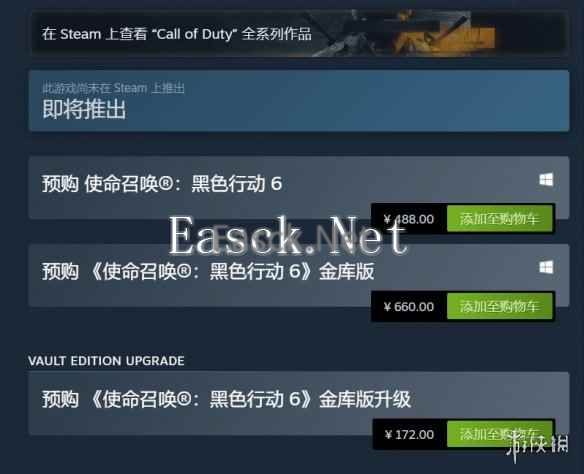The image size is (584, 474).
Task: Click the VAULT EDITION UPGRADE section heading
Action: click(x=106, y=361)
